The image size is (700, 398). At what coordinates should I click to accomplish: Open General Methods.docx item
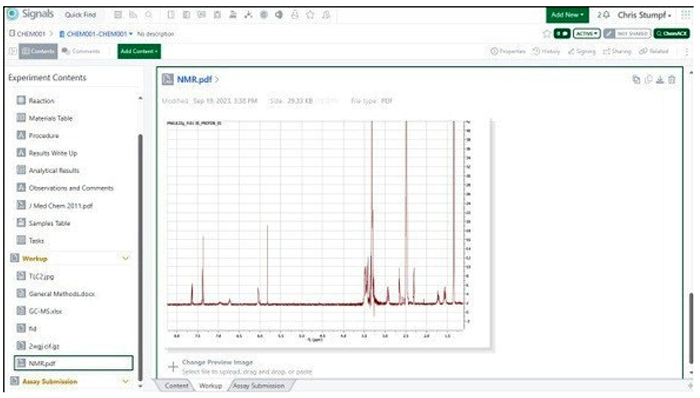pyautogui.click(x=62, y=294)
